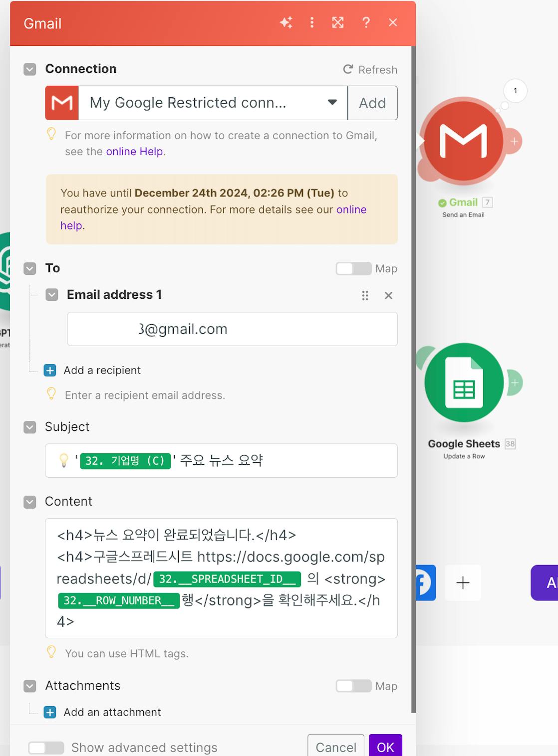Viewport: 558px width, 756px height.
Task: Collapse the Subject section
Action: click(30, 427)
